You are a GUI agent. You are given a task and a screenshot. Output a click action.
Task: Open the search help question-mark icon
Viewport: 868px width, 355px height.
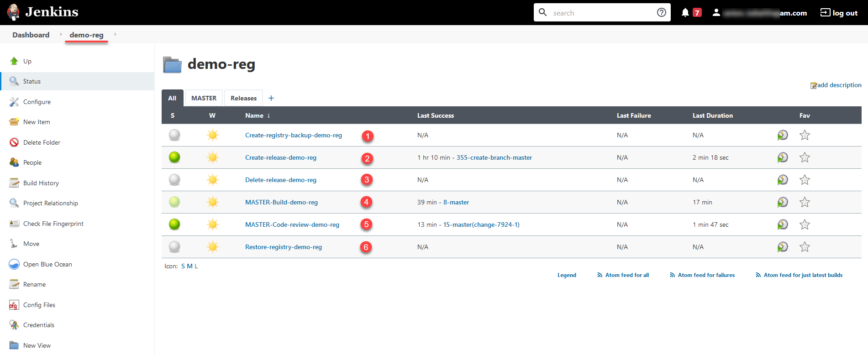coord(661,12)
